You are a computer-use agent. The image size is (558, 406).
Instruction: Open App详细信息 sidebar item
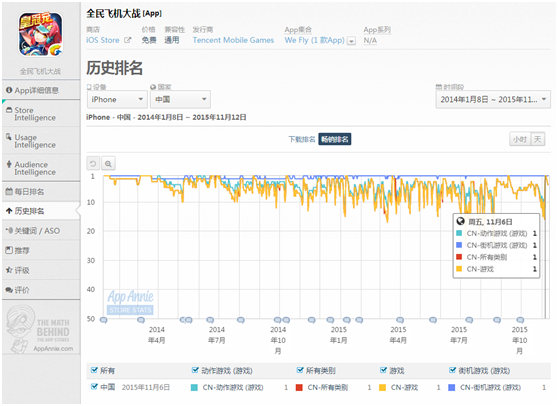point(41,90)
